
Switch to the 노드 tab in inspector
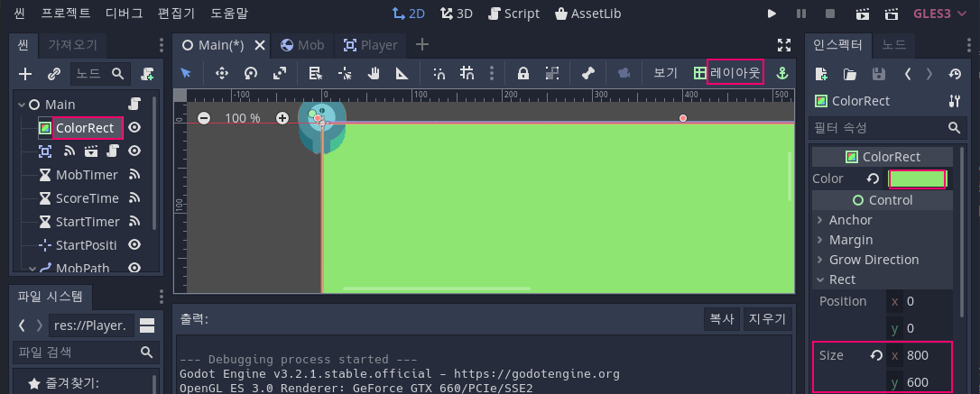[893, 44]
